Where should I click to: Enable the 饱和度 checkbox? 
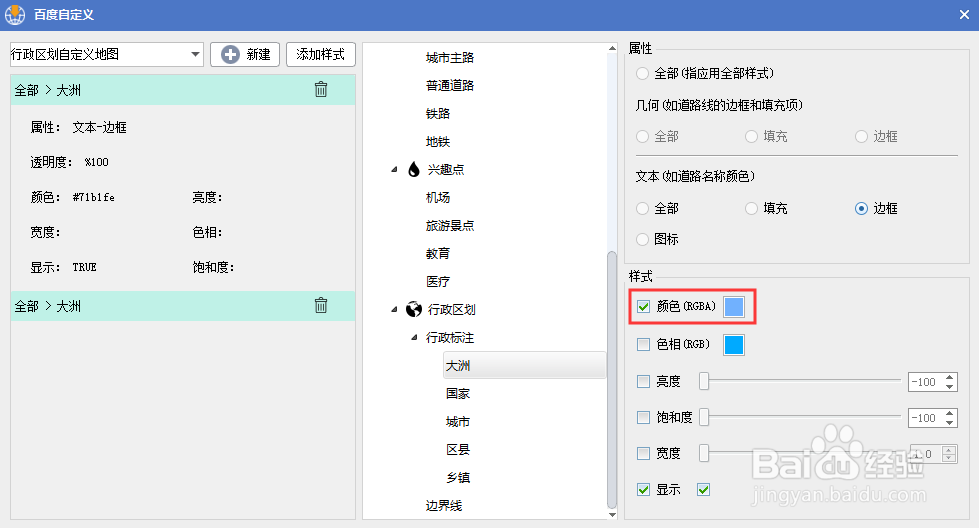point(644,418)
